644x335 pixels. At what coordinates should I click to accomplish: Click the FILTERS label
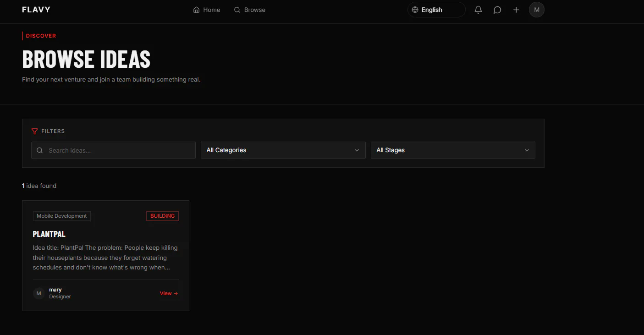53,131
